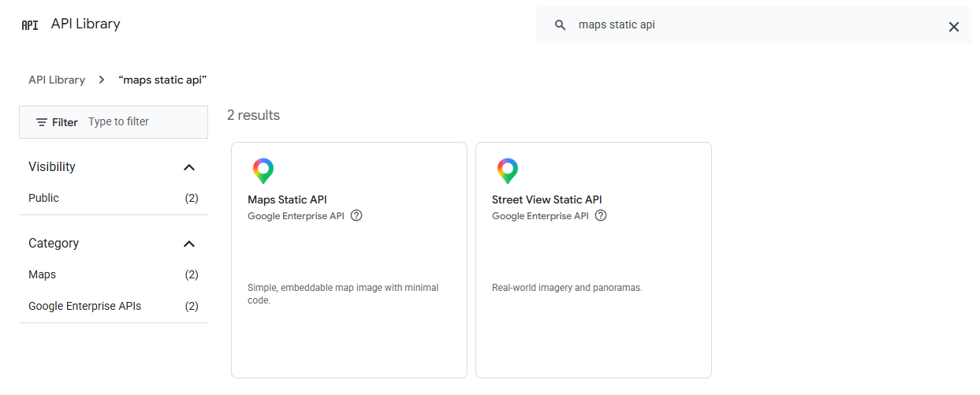
Task: Click the Street View Static API pin icon
Action: [508, 171]
